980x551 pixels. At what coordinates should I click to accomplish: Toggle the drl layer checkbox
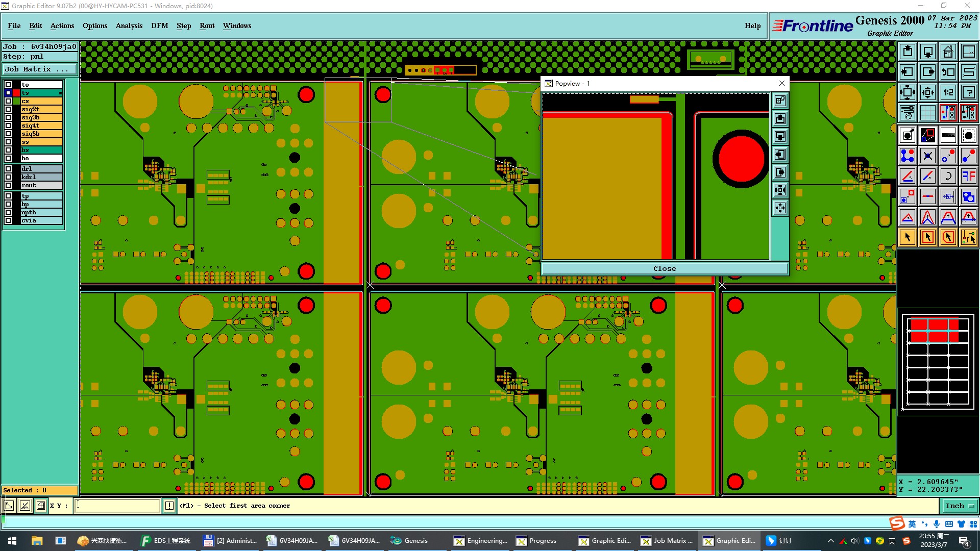point(8,169)
